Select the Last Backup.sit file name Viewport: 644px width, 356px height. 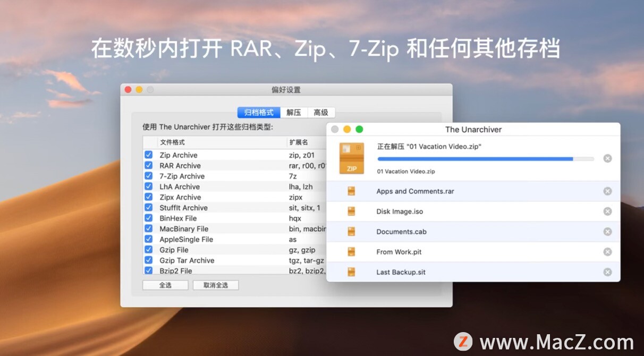pyautogui.click(x=401, y=272)
